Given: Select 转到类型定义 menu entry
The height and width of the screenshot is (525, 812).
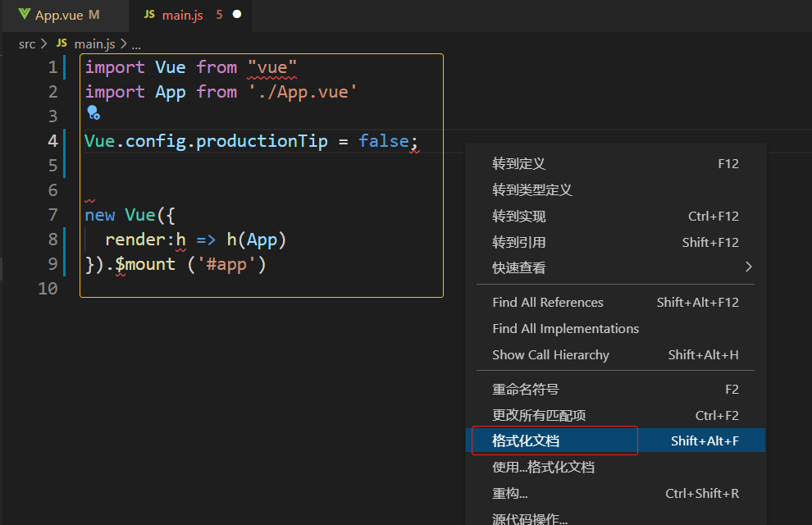Looking at the screenshot, I should [531, 189].
